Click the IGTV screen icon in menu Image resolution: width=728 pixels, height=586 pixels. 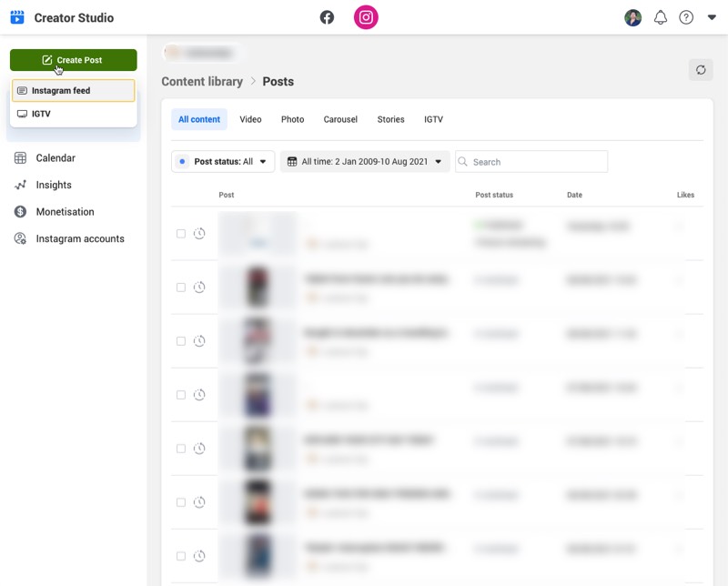click(22, 114)
